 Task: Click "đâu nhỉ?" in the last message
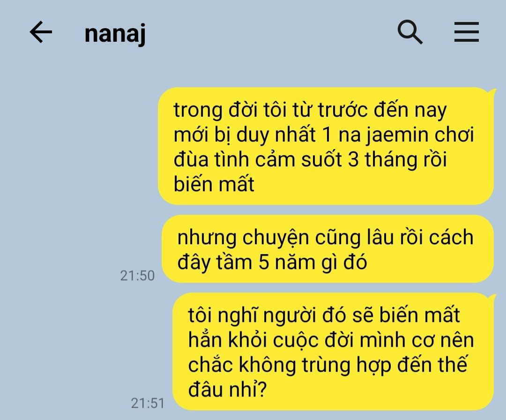coord(228,390)
